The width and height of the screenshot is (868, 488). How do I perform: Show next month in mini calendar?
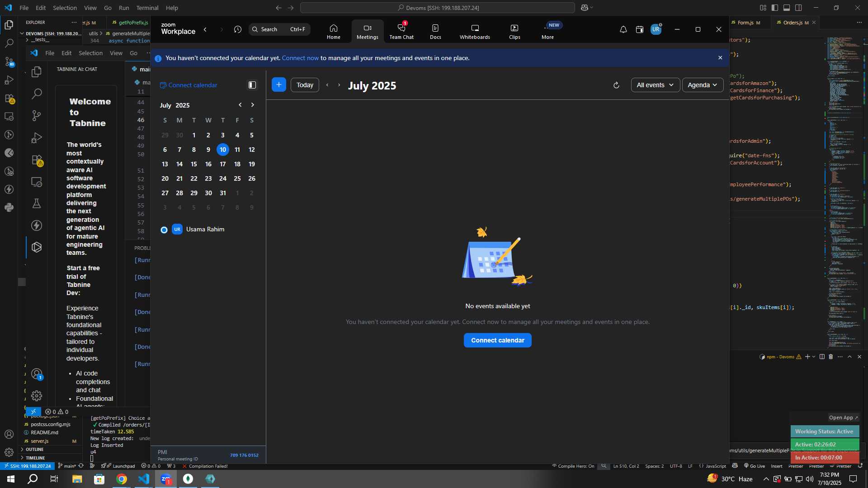click(253, 105)
